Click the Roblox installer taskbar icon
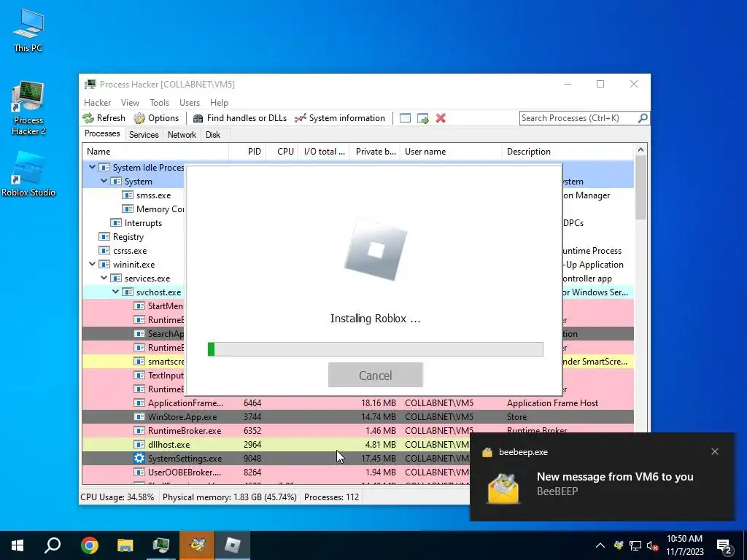 click(x=233, y=545)
